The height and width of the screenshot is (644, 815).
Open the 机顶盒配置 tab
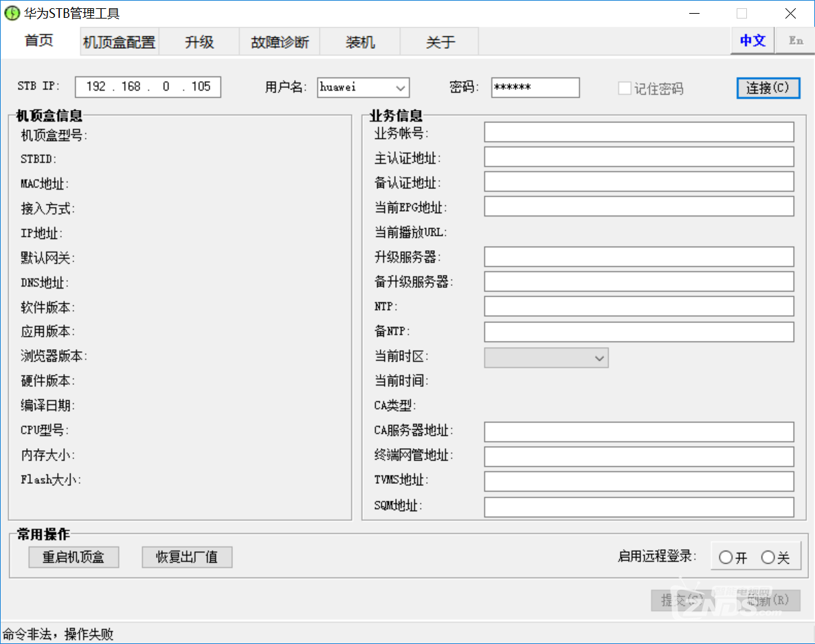click(x=119, y=42)
